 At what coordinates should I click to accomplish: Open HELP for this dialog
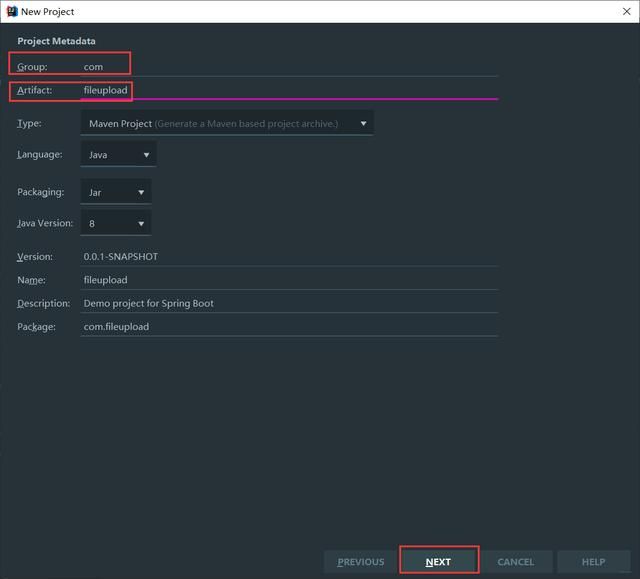coord(593,561)
